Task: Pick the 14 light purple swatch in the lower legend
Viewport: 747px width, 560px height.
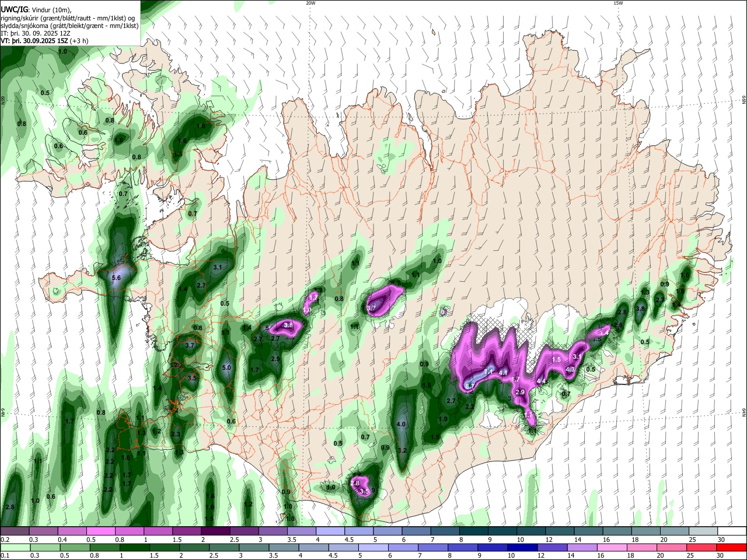Action: (581, 547)
